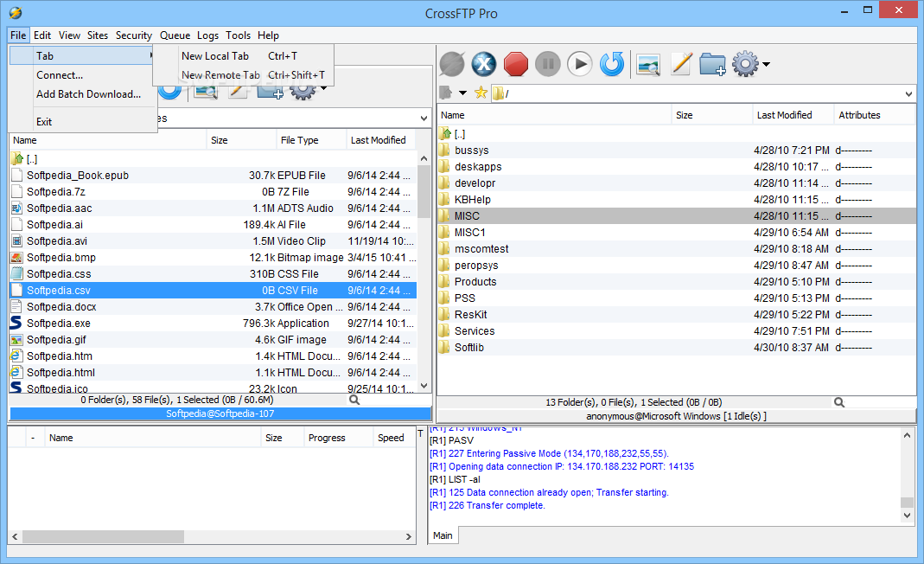Open the Security menu
This screenshot has height=564, width=924.
(x=134, y=35)
